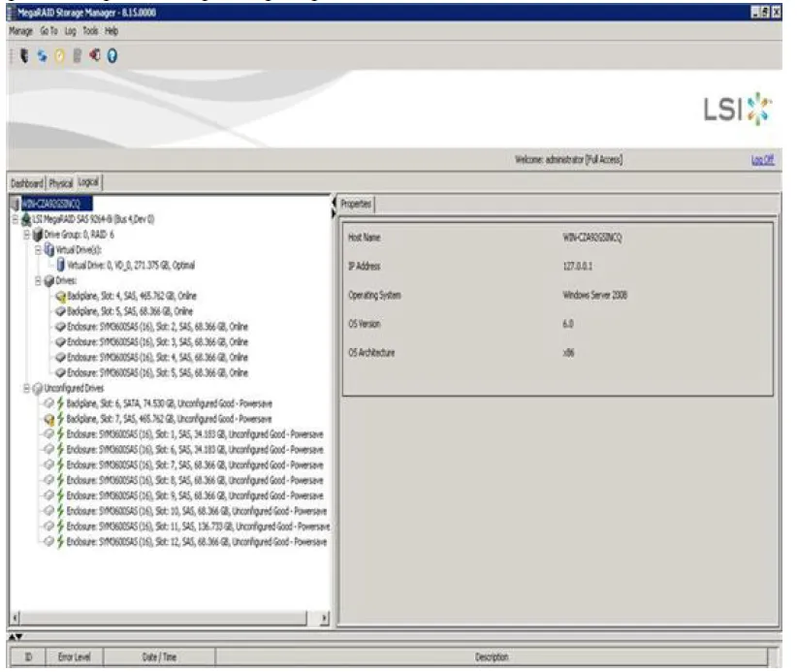Switch to the Dashboard tab
The image size is (798, 672).
pyautogui.click(x=27, y=182)
